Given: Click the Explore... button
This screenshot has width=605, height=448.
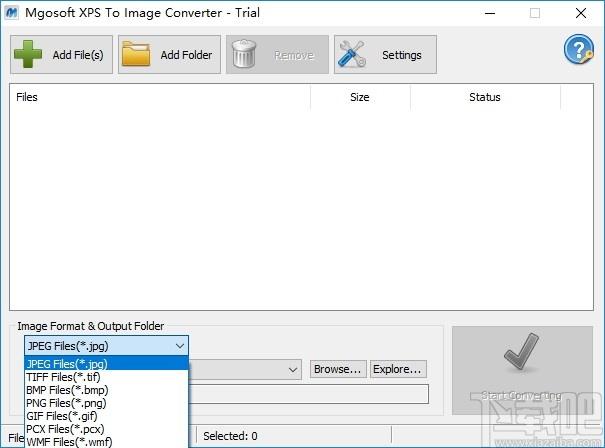Looking at the screenshot, I should [398, 369].
